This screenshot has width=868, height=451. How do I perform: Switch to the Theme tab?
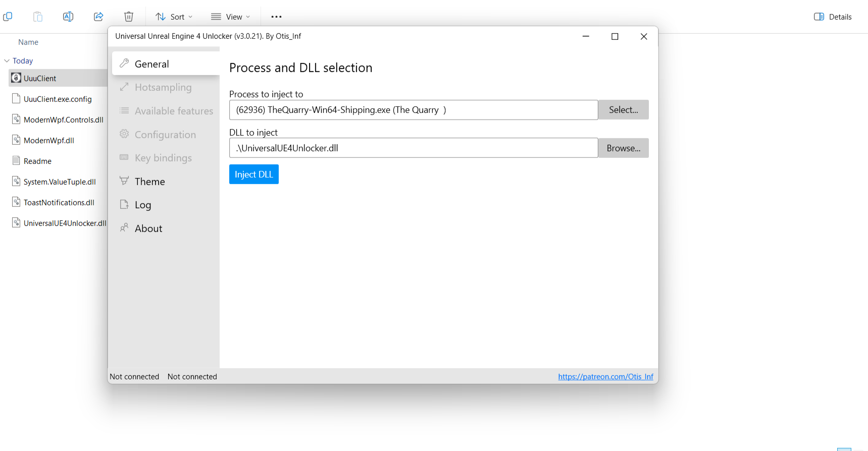tap(149, 182)
